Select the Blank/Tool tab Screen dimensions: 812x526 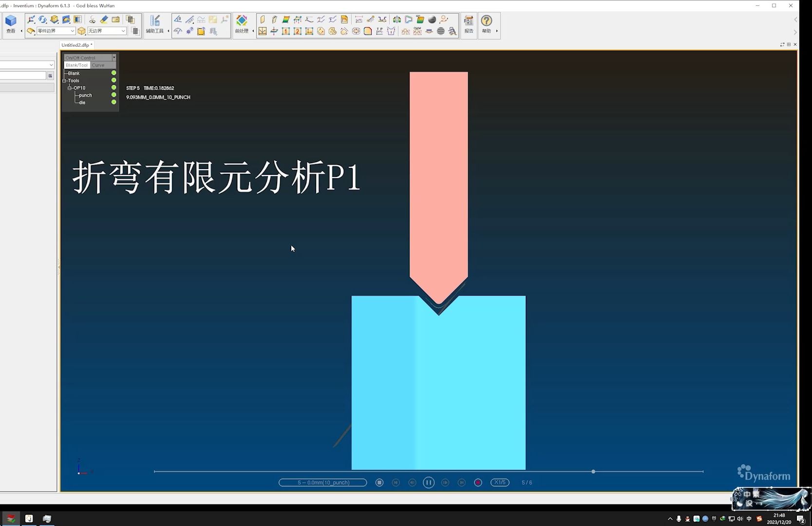click(x=76, y=65)
